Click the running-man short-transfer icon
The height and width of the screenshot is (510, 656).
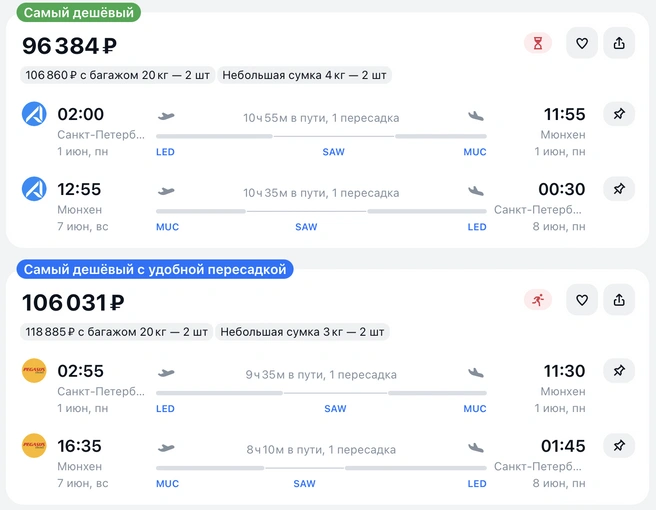coord(538,300)
